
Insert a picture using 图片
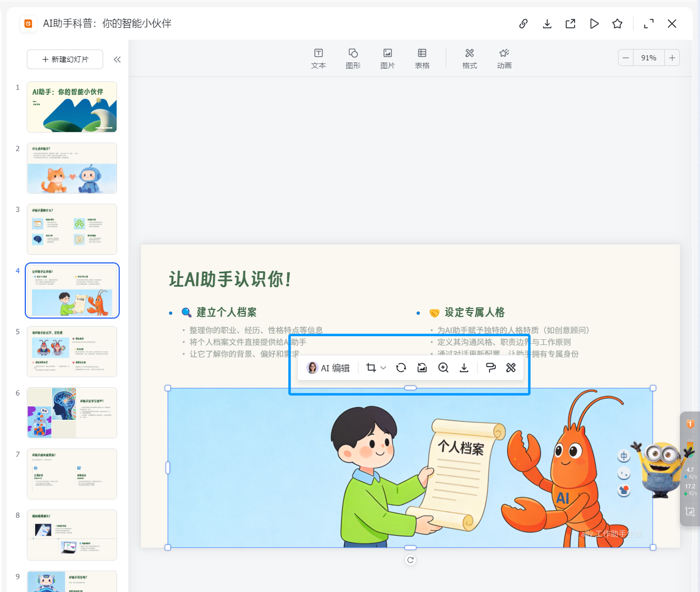pyautogui.click(x=387, y=59)
